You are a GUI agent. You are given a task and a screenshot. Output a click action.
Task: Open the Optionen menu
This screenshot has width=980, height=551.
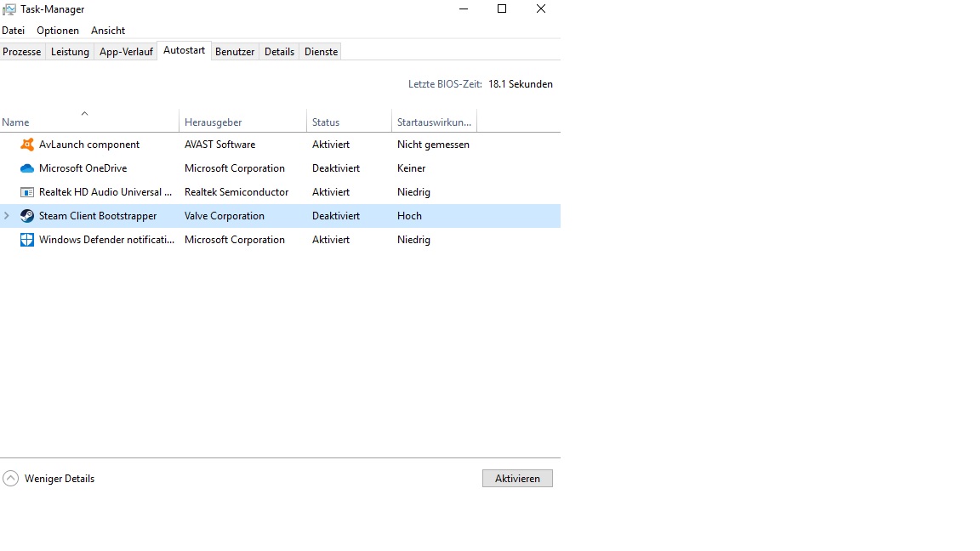[x=58, y=31]
